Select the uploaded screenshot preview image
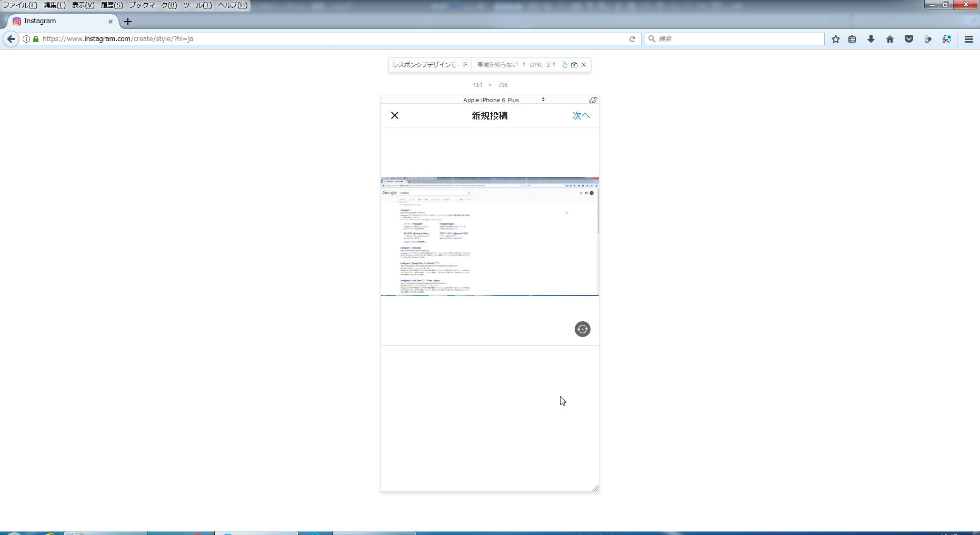 (x=489, y=236)
